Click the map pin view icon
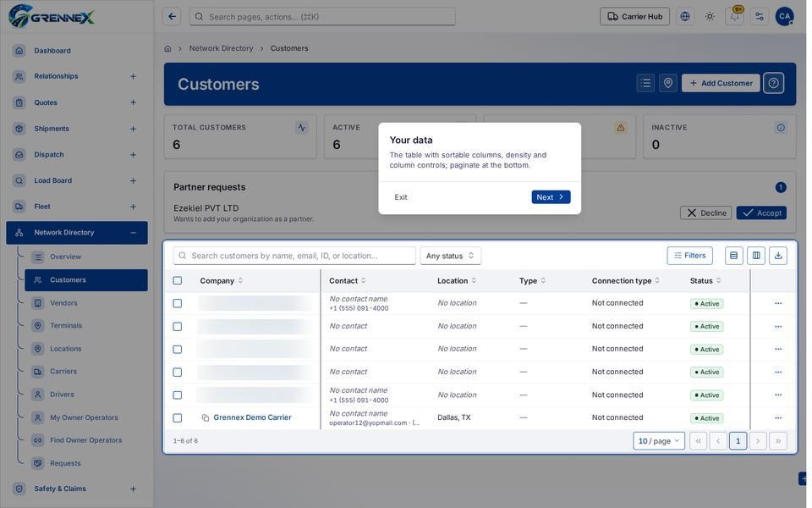 (668, 83)
